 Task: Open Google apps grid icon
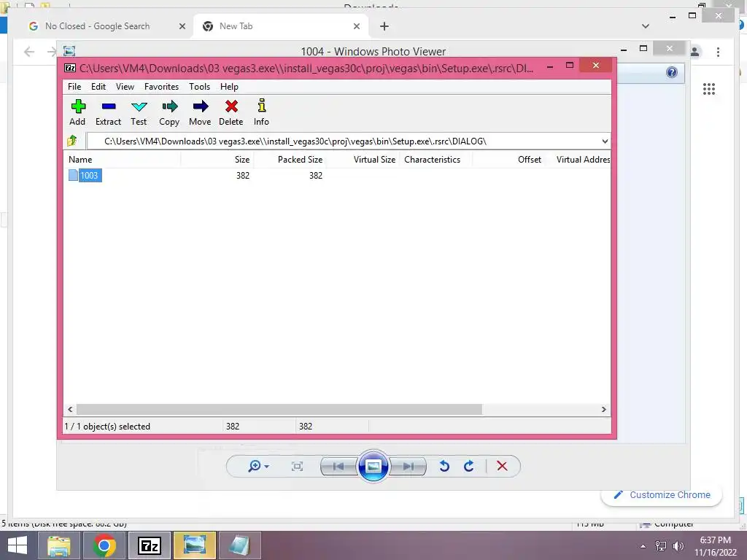tap(709, 89)
